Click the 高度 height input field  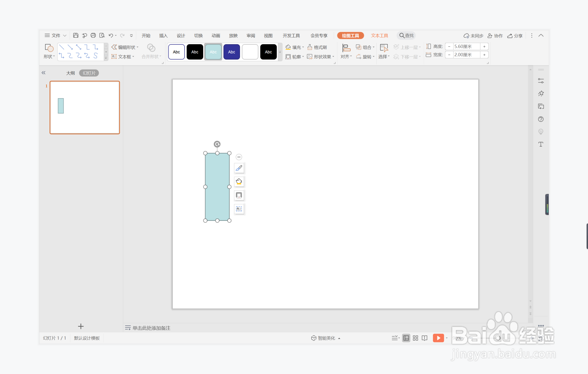(x=467, y=47)
